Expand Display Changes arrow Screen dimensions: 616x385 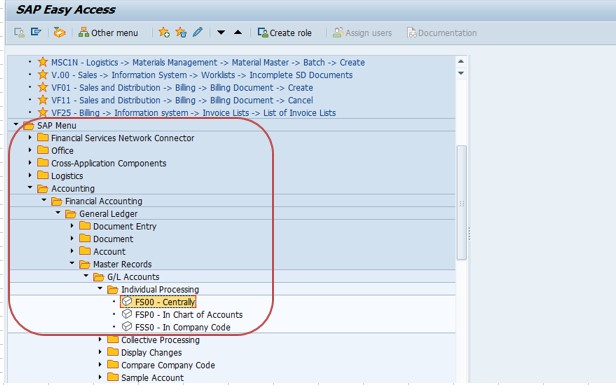(100, 352)
